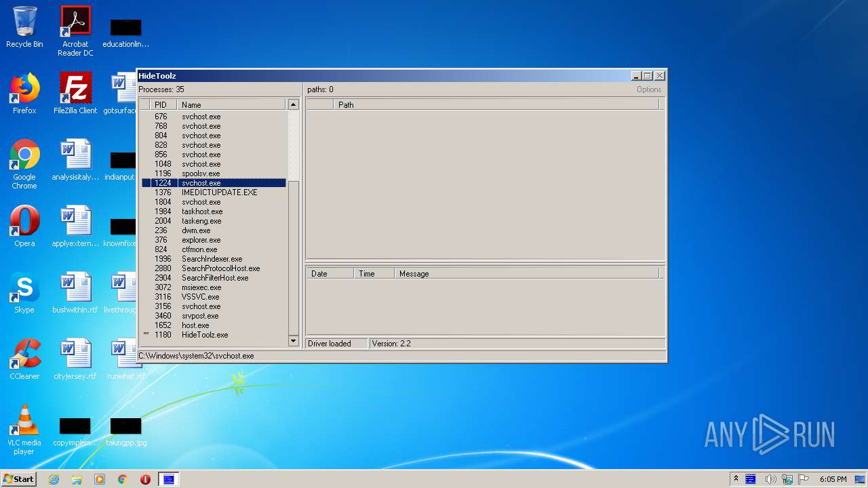Sort process list by PID column
This screenshot has height=488, width=868.
[x=164, y=104]
